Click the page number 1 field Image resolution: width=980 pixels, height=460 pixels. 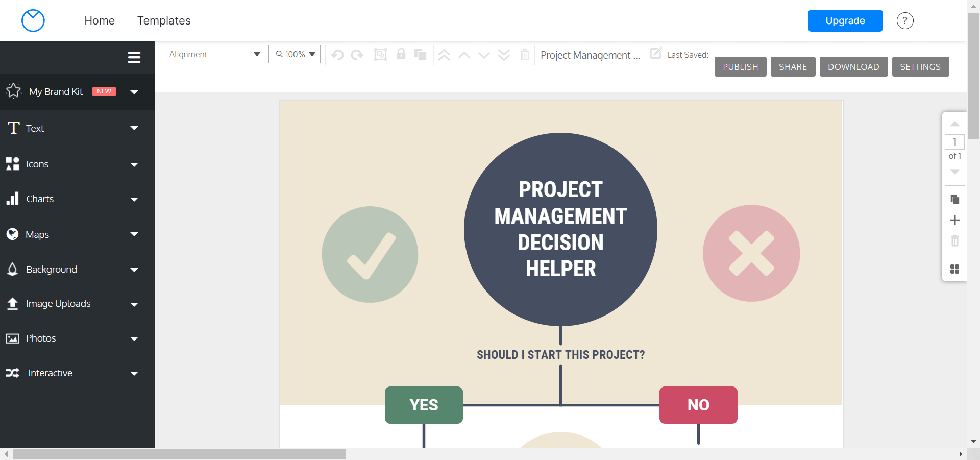click(x=955, y=142)
